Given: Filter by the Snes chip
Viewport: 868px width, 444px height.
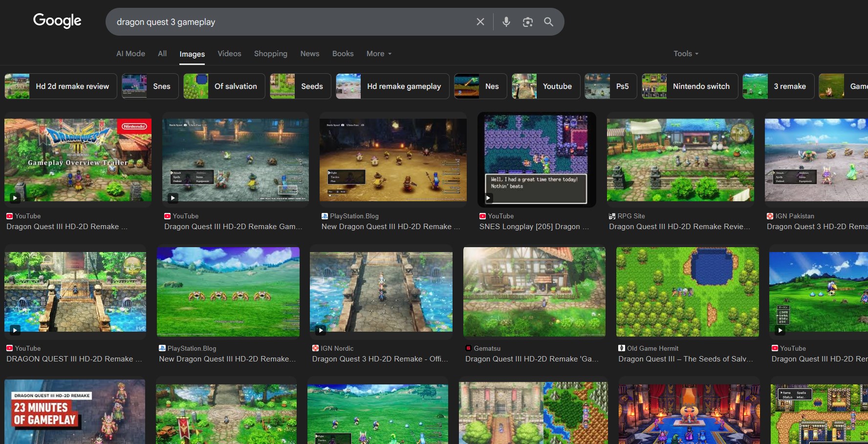Looking at the screenshot, I should (150, 86).
